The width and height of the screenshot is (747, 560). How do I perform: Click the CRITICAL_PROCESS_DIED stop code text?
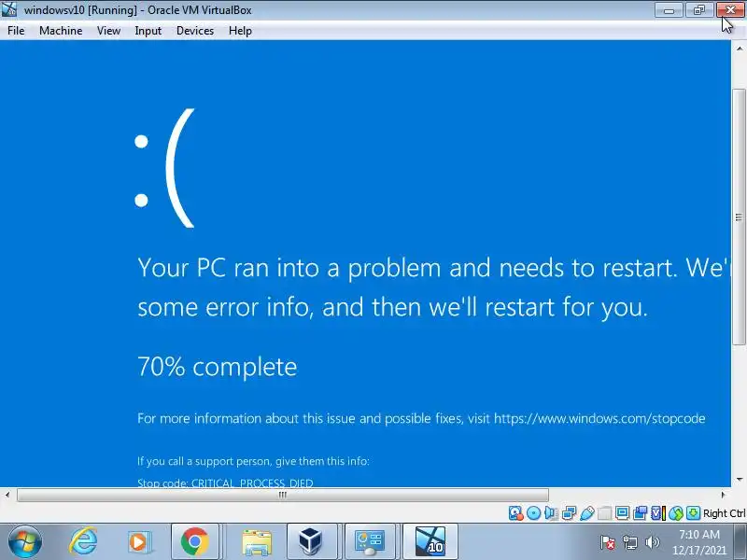point(252,483)
